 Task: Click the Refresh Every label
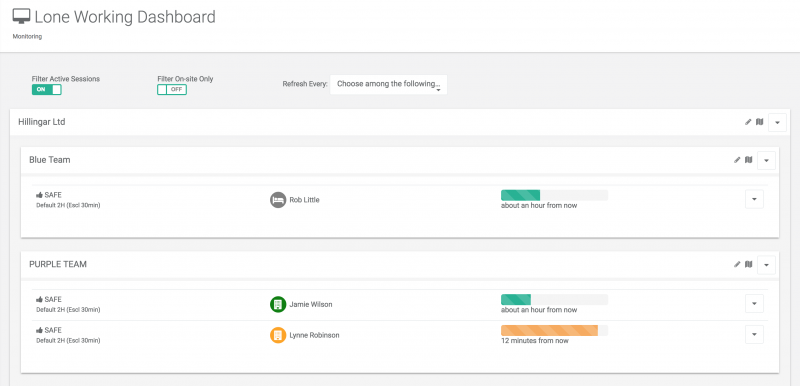305,84
